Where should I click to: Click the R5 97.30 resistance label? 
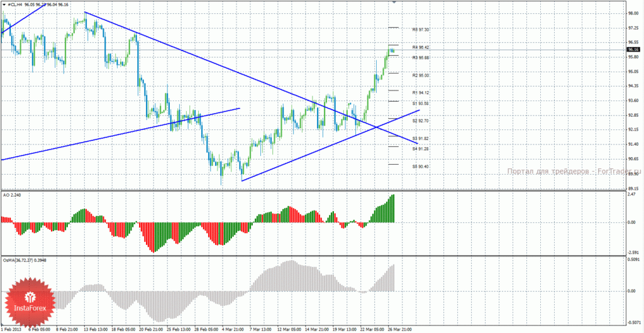point(421,30)
